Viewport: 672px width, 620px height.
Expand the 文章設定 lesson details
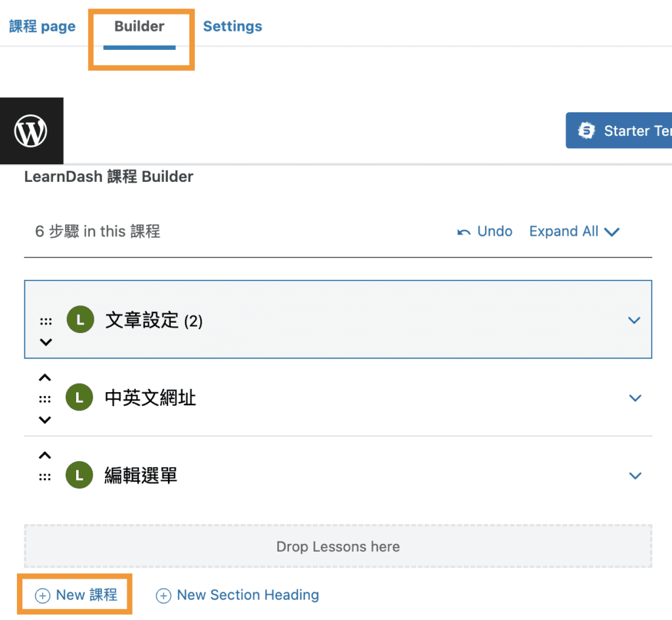[634, 320]
